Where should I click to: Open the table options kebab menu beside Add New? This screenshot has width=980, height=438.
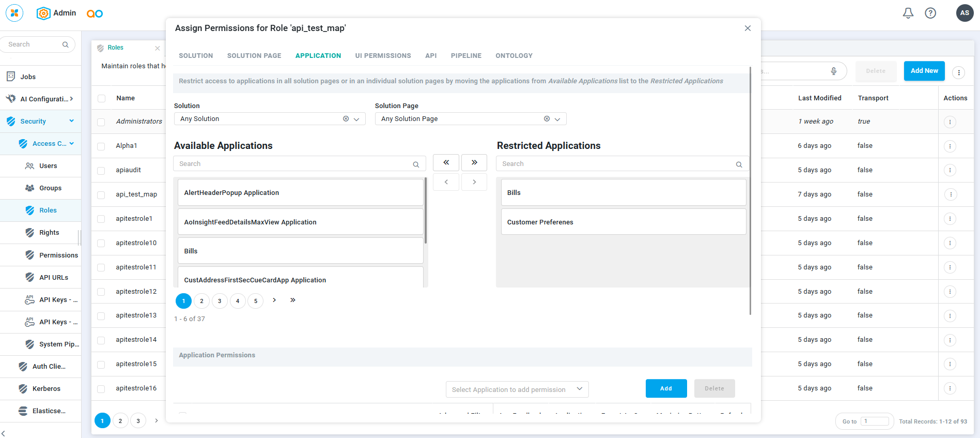pos(958,72)
